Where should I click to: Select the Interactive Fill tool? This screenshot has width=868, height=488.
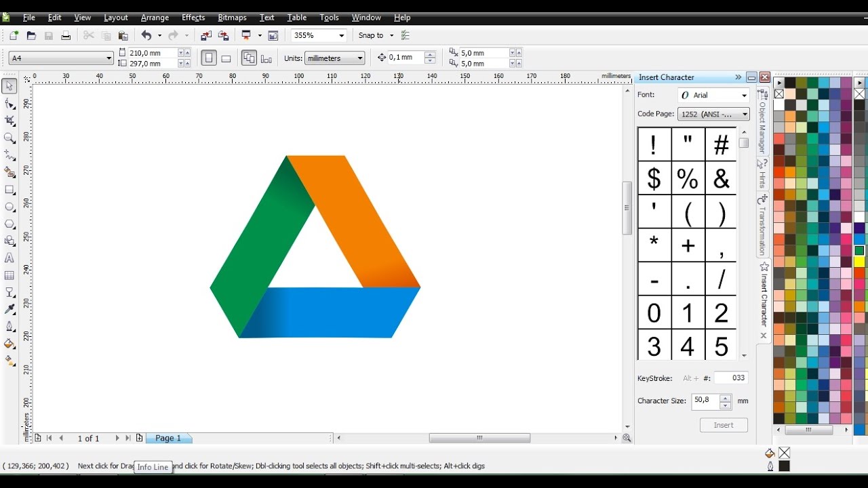(9, 361)
